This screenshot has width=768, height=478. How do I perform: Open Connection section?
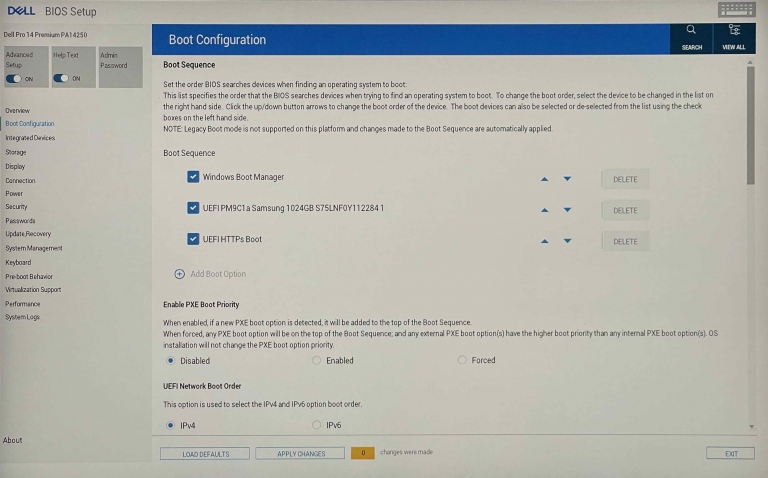pyautogui.click(x=20, y=181)
